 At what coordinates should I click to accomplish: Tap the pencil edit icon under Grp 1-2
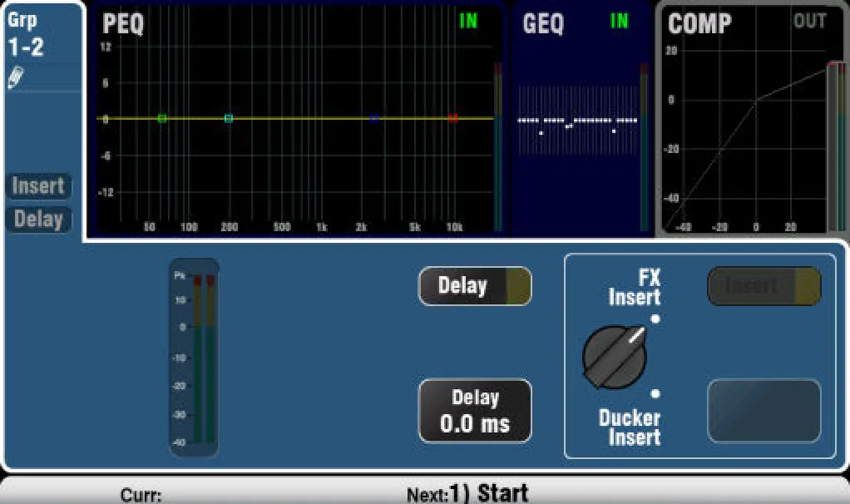[x=17, y=77]
